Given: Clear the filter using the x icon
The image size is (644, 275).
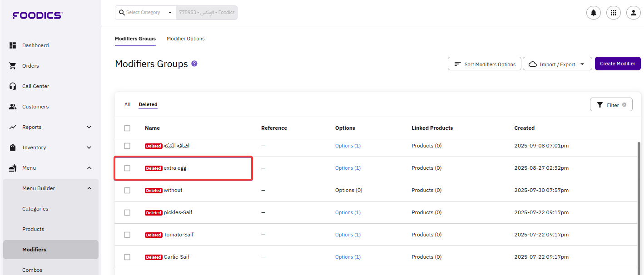Looking at the screenshot, I should [624, 105].
